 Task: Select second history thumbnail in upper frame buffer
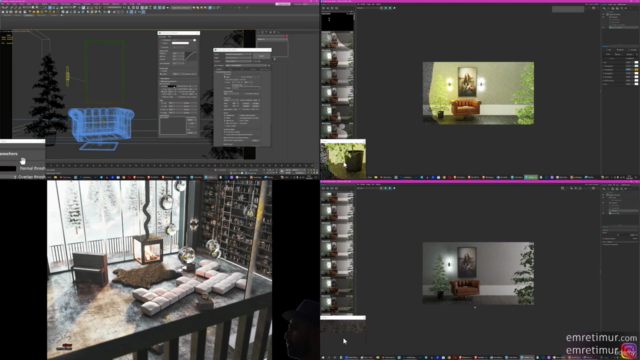(x=337, y=40)
